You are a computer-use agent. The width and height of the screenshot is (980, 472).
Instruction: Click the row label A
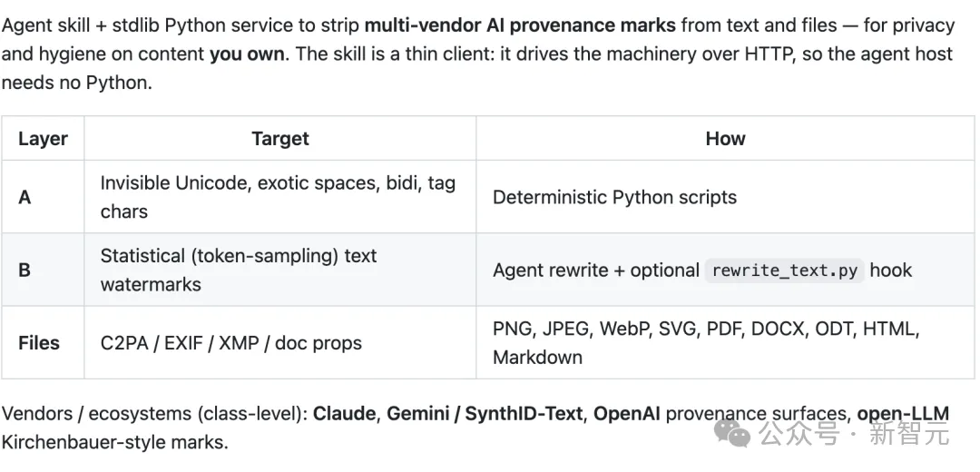tap(25, 197)
